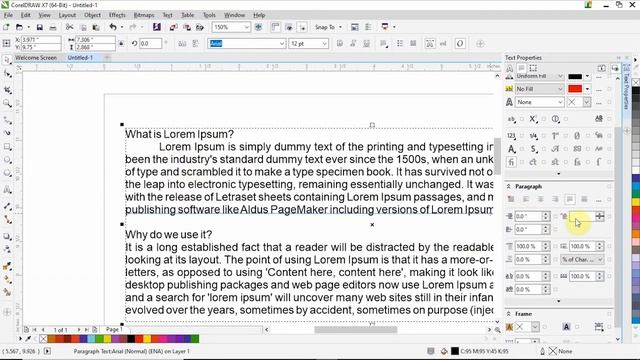Click the Export icon in toolbar
Viewport: 640px width, 360px height.
(x=187, y=27)
